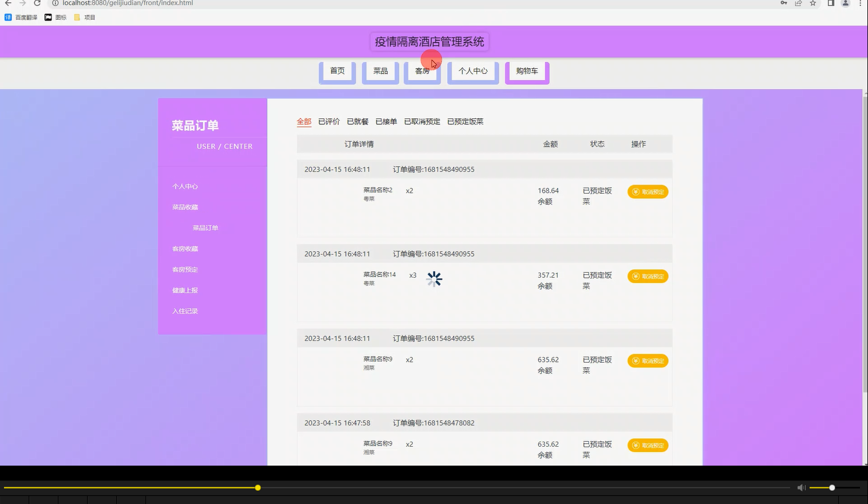This screenshot has height=504, width=868.
Task: Click the 订单详情 column header
Action: 359,144
